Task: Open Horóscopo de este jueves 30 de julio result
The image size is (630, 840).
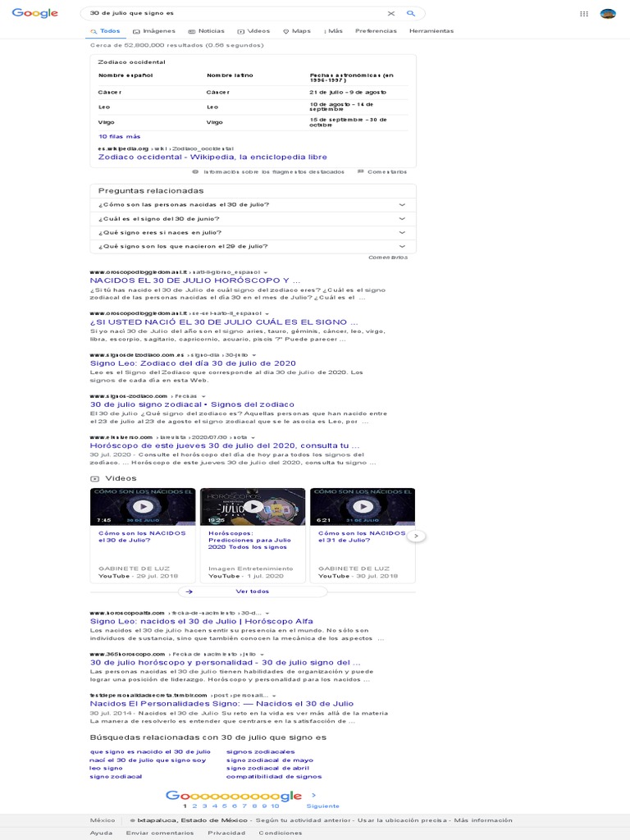Action: click(225, 445)
